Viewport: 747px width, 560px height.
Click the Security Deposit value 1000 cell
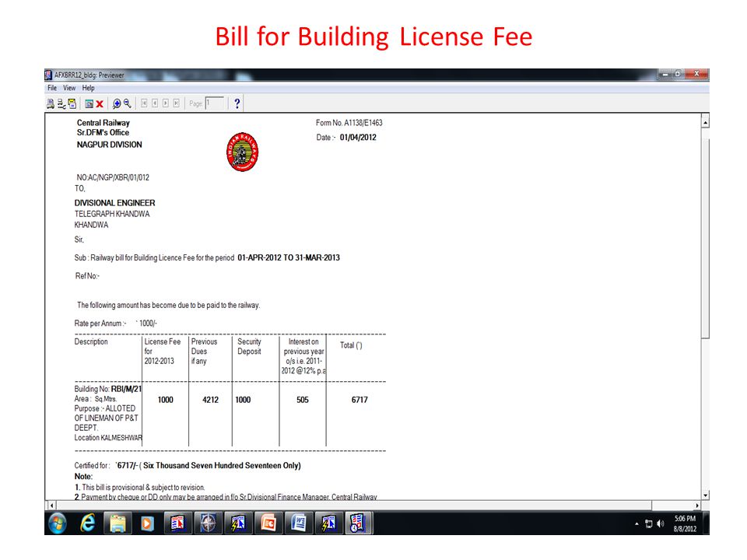[243, 400]
